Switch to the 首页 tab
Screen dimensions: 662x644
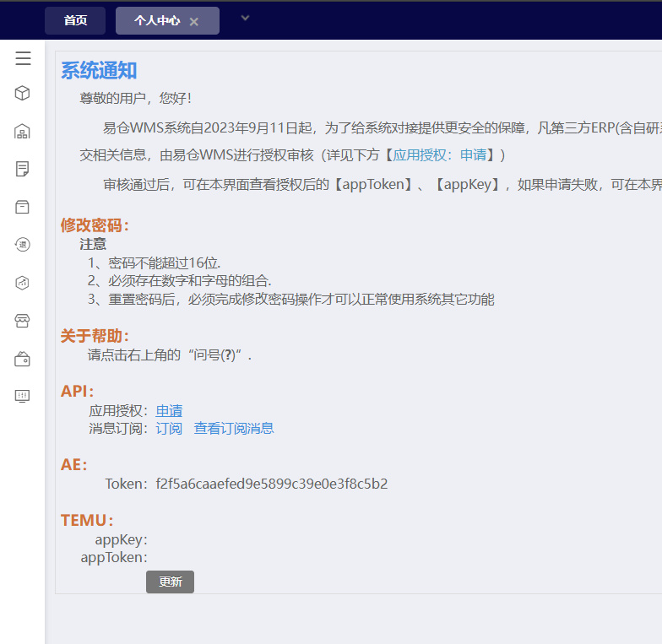[75, 20]
